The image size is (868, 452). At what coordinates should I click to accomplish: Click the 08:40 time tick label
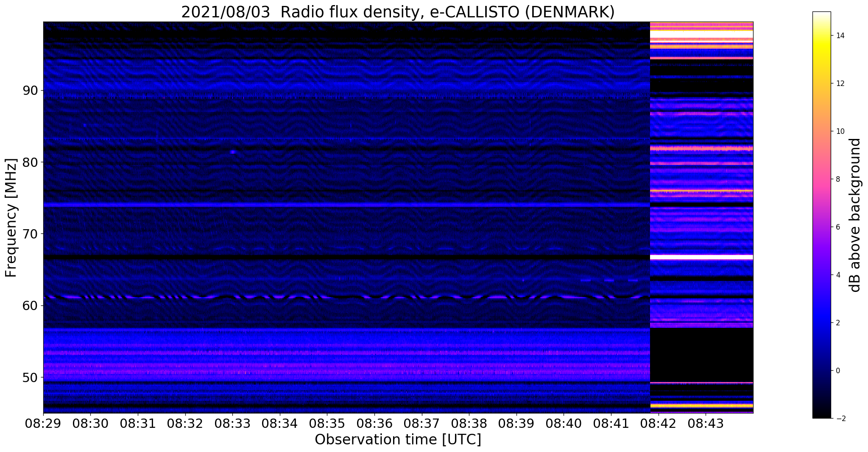[564, 424]
